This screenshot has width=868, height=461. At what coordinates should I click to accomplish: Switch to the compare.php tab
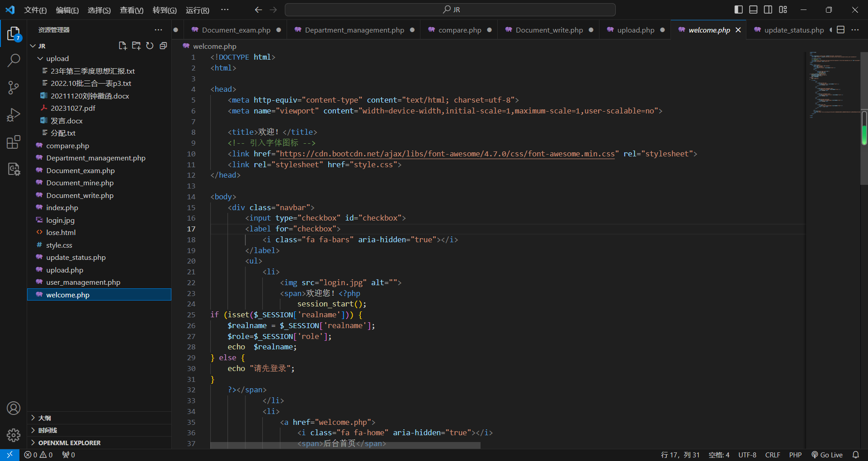click(x=459, y=30)
